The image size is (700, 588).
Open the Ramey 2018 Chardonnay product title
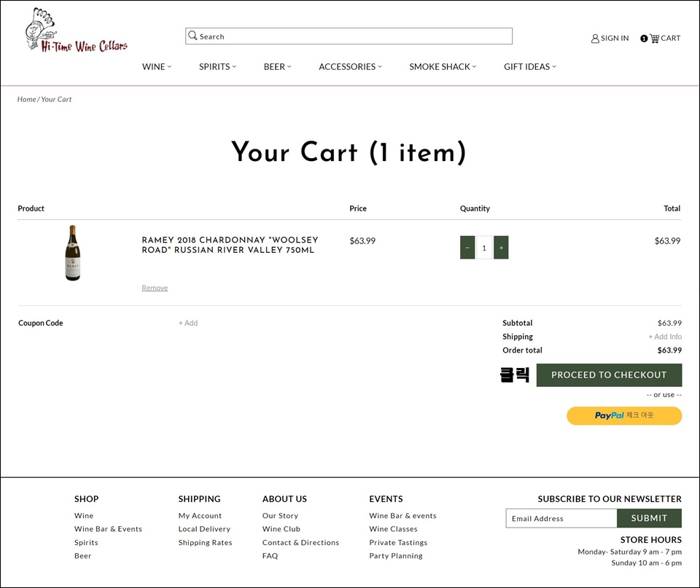click(230, 245)
